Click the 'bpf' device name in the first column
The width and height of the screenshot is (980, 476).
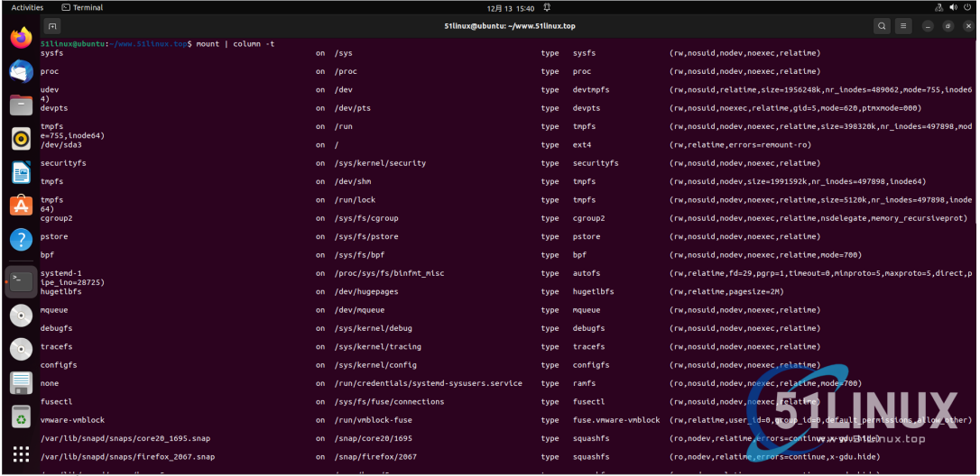click(x=48, y=255)
